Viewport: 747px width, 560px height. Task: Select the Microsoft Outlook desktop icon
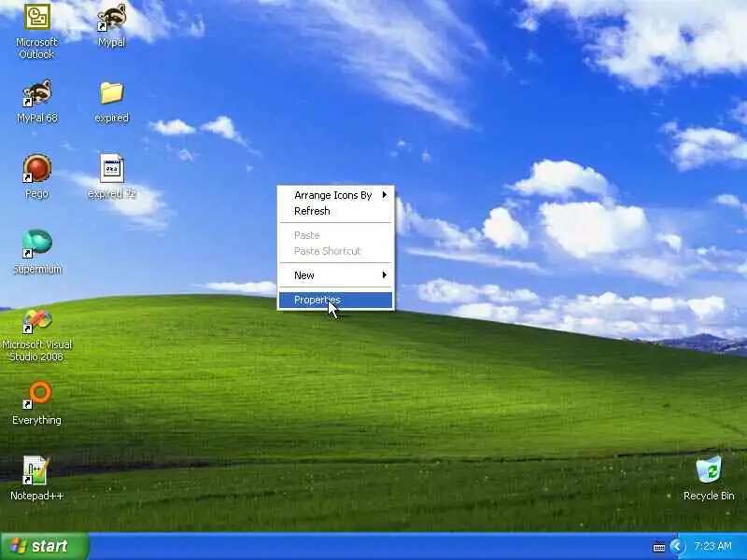click(37, 32)
